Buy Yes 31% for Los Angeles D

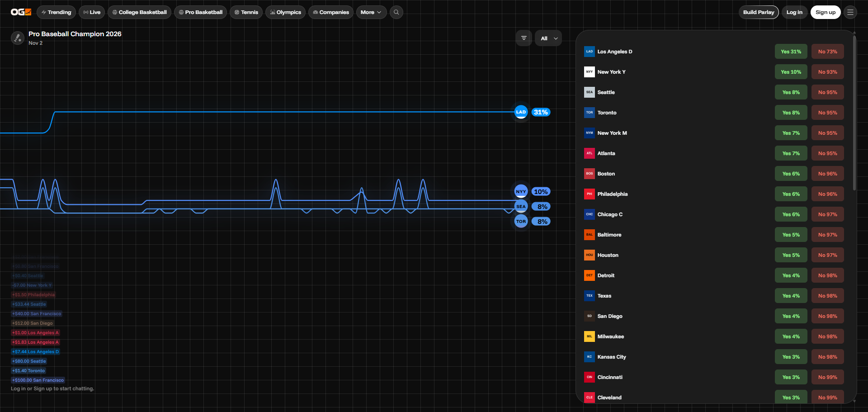(791, 52)
